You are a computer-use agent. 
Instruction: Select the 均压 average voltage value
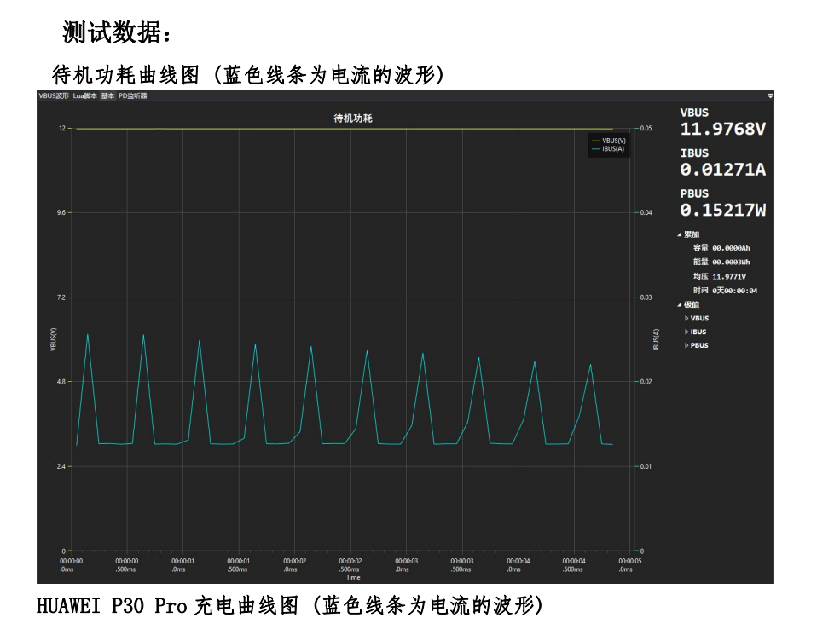(x=729, y=277)
